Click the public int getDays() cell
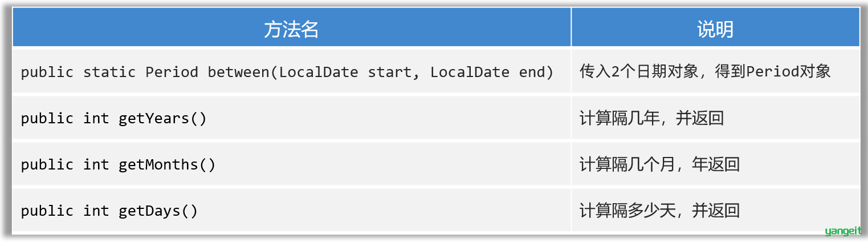Viewport: 868px width, 242px height. pyautogui.click(x=291, y=210)
